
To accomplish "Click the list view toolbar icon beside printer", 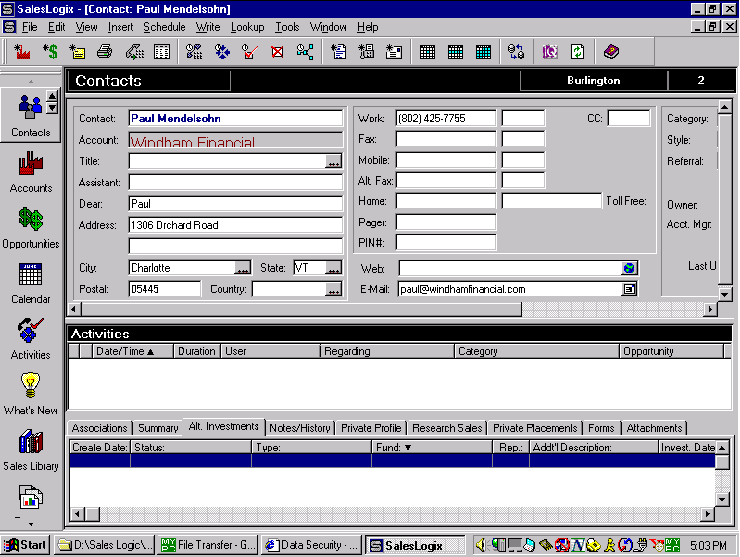I will pos(162,51).
